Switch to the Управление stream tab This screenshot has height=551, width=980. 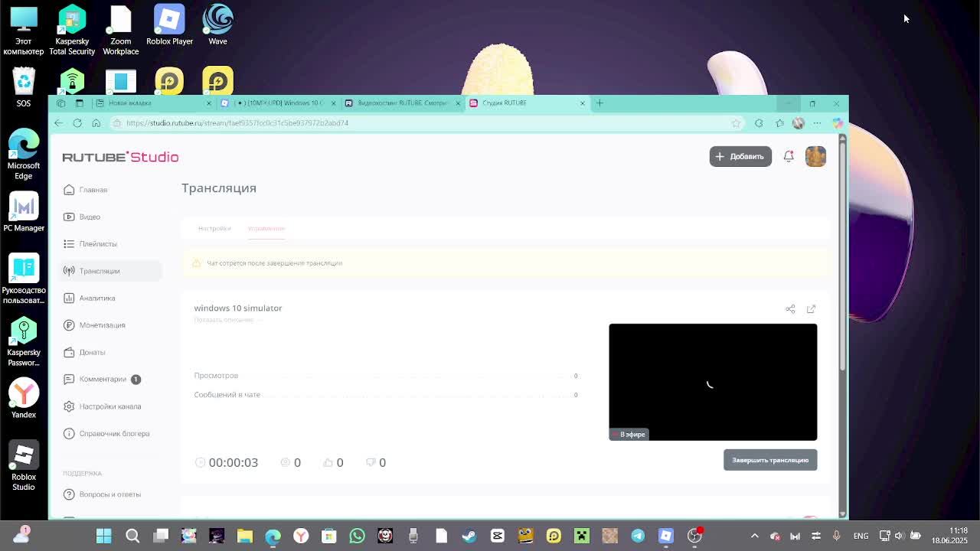coord(266,228)
